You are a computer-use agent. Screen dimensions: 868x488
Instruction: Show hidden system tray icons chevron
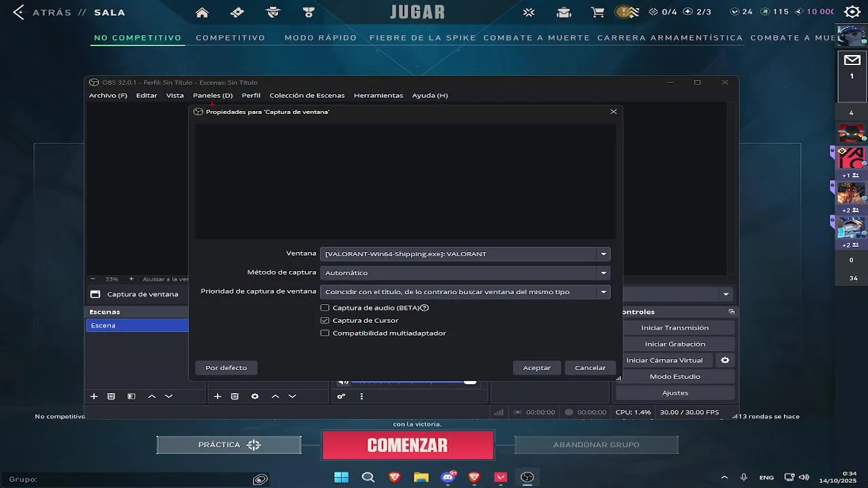[724, 477]
